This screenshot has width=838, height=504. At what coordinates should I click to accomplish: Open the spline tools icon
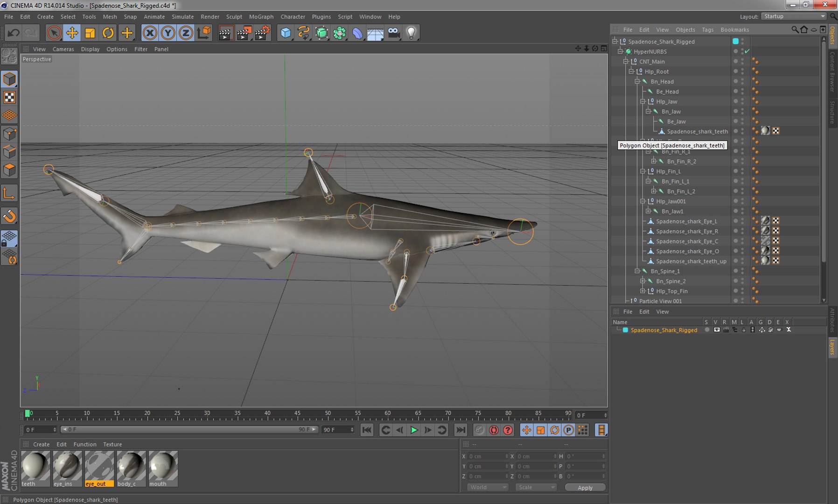tap(304, 33)
